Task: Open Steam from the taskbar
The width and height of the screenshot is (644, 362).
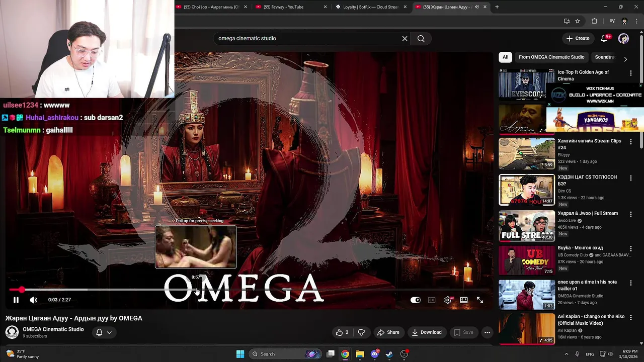Action: pos(389,354)
